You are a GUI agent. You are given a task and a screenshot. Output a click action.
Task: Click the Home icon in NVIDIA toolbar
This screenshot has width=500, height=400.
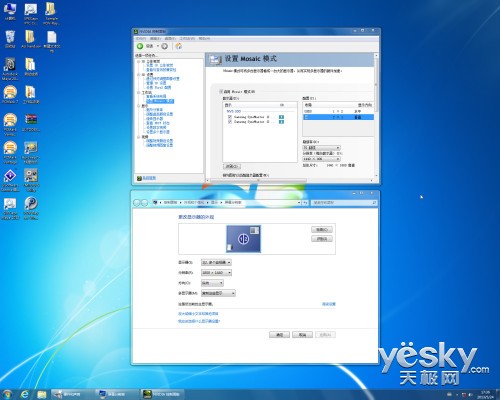coord(179,46)
